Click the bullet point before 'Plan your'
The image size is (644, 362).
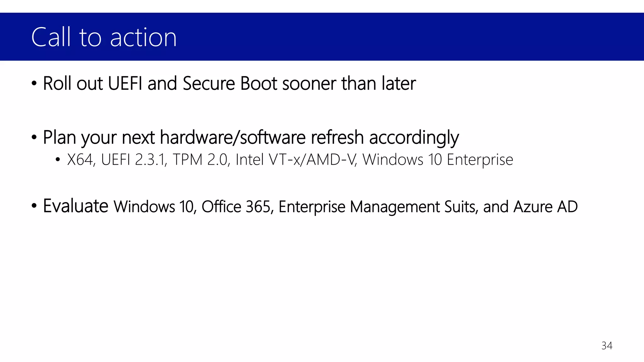34,138
